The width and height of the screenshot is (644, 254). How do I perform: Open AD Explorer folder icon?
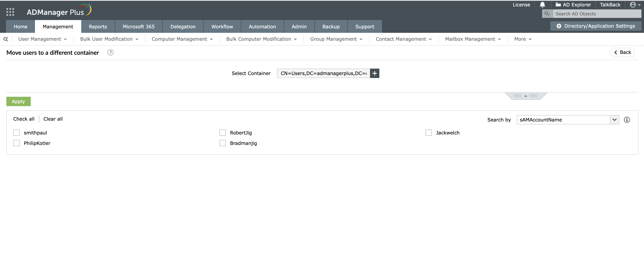pos(558,5)
